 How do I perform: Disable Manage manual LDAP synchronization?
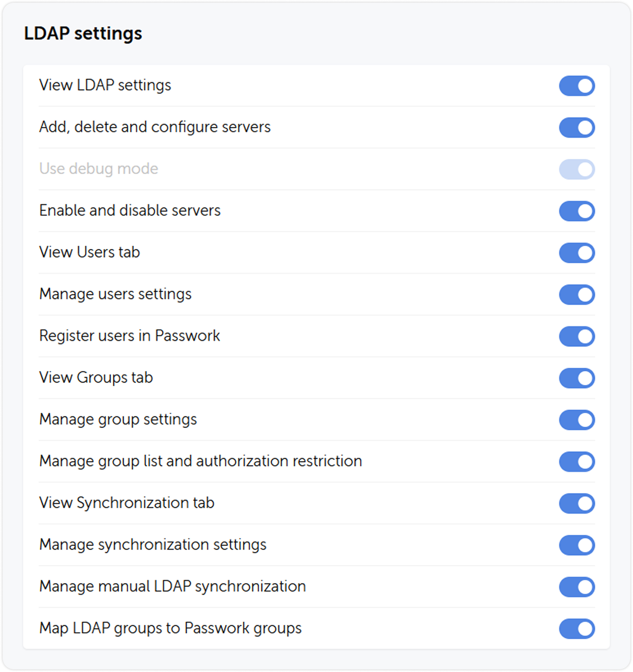[x=577, y=586]
